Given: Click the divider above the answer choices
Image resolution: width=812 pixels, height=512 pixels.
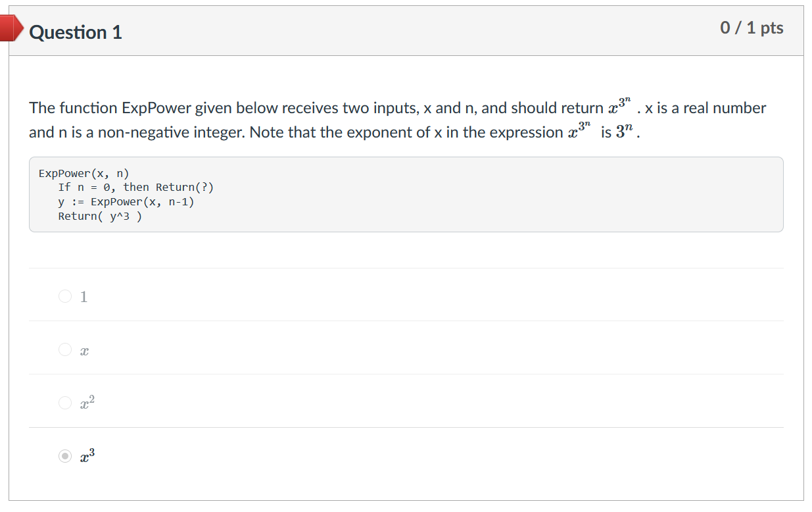Looking at the screenshot, I should [405, 268].
